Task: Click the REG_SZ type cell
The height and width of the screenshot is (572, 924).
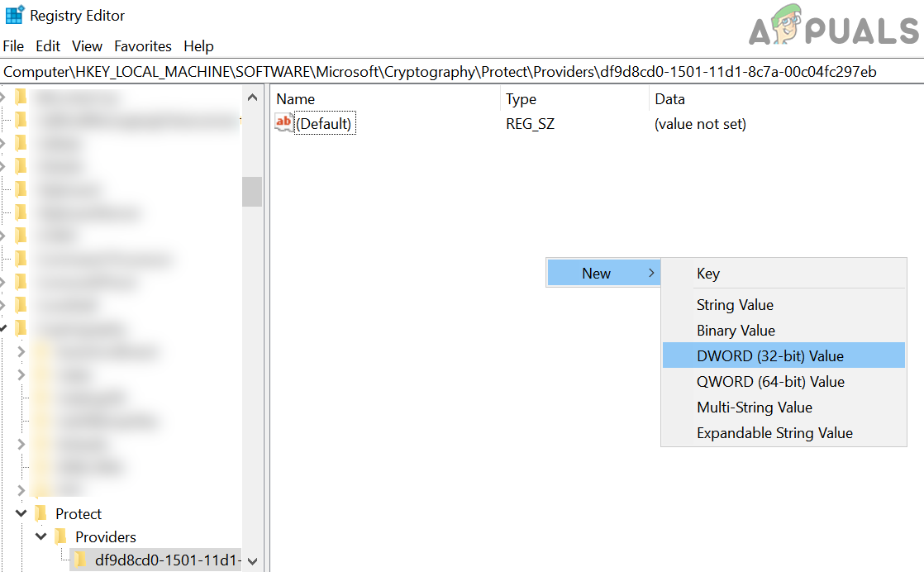Action: tap(530, 124)
